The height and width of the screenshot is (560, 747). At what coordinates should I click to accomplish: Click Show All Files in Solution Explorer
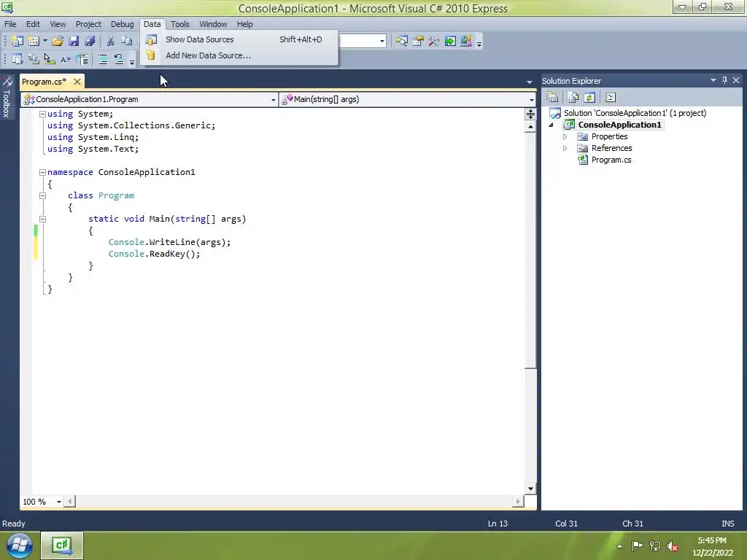point(573,97)
